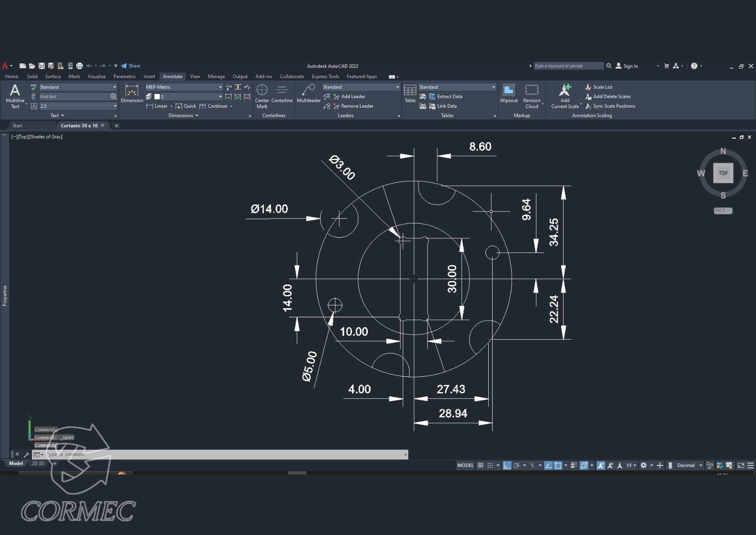Click Add Leader in Leaders panel
Image resolution: width=756 pixels, height=535 pixels.
click(x=353, y=97)
